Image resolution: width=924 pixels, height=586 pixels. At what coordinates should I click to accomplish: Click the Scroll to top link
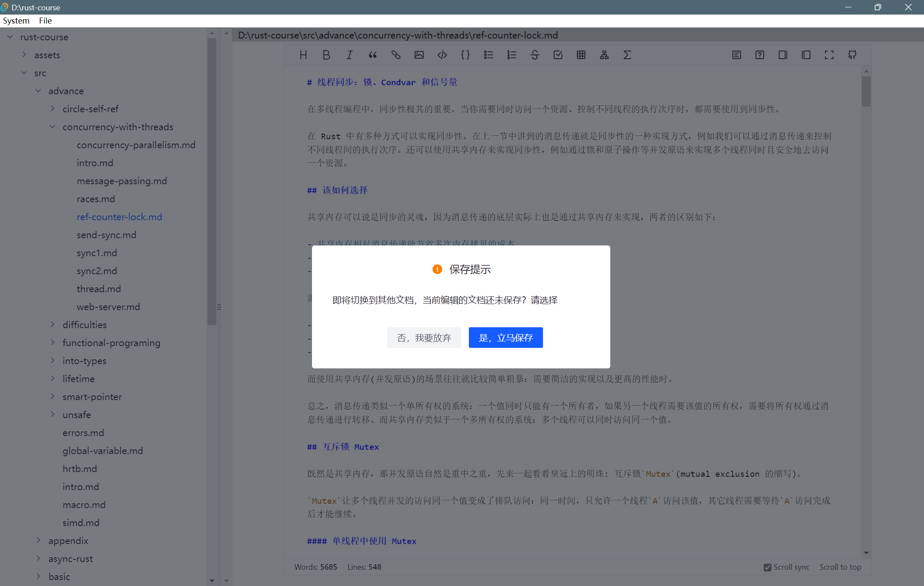click(x=840, y=567)
